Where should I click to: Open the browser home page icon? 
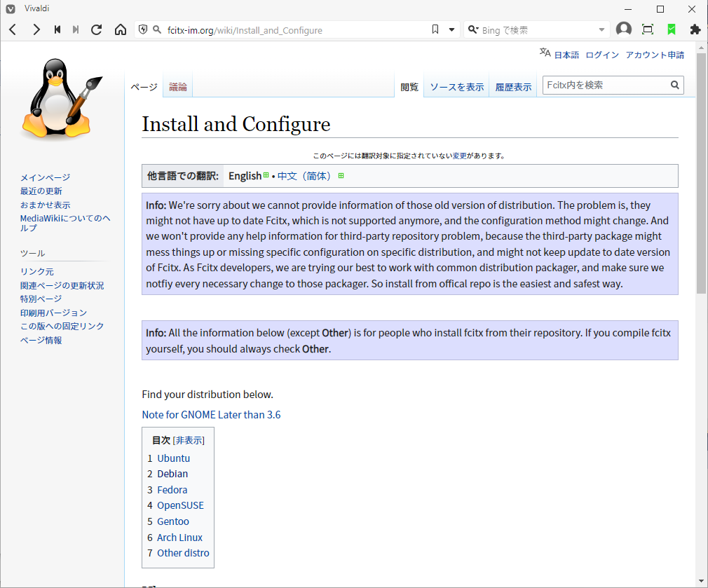[x=120, y=29]
